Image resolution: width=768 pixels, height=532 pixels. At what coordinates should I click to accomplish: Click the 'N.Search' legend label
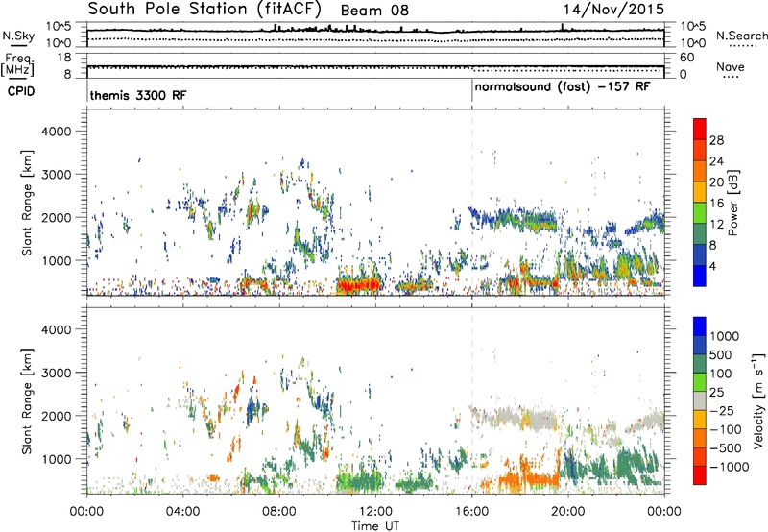click(741, 36)
